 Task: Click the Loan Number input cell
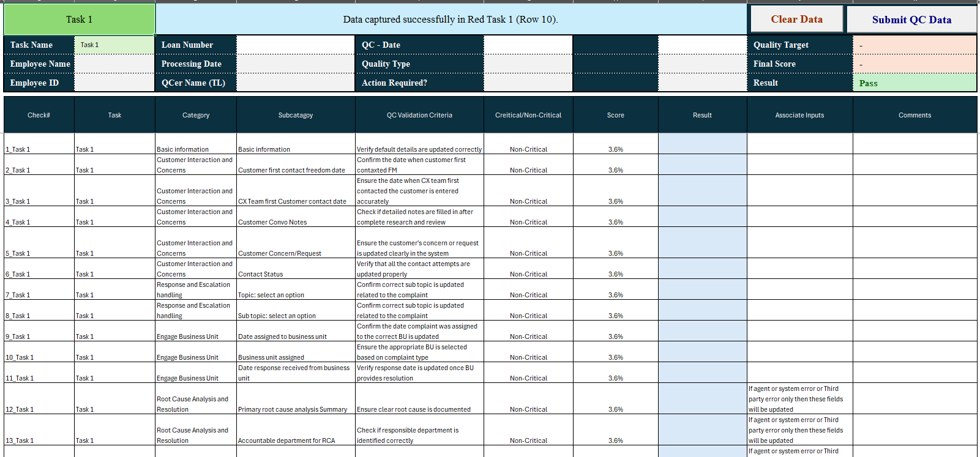click(296, 45)
